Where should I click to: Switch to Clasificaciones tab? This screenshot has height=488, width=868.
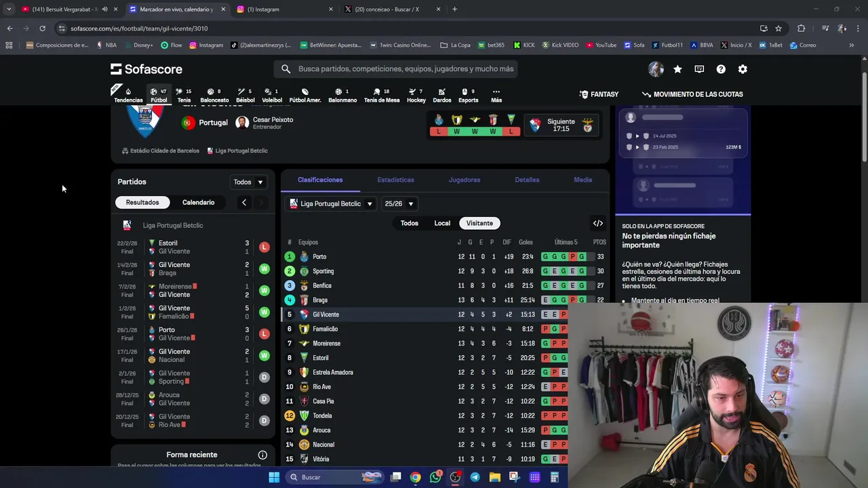tap(320, 180)
